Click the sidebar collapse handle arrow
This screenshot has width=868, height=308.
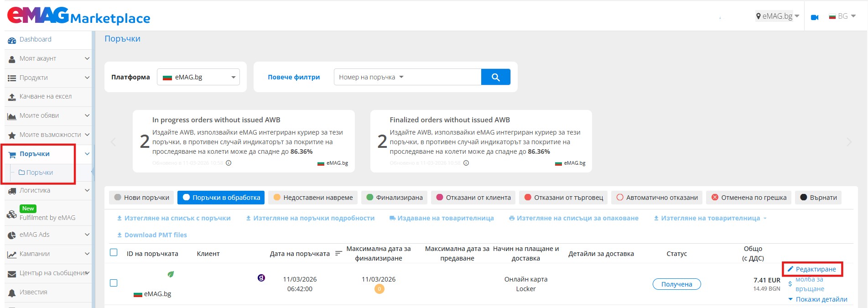pos(93,172)
